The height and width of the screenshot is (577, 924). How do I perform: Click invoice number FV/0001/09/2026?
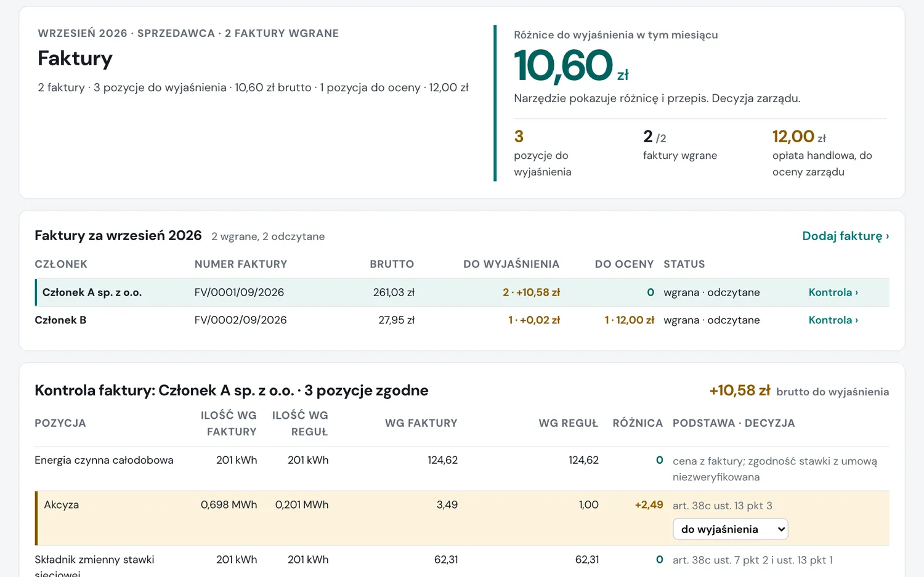239,293
